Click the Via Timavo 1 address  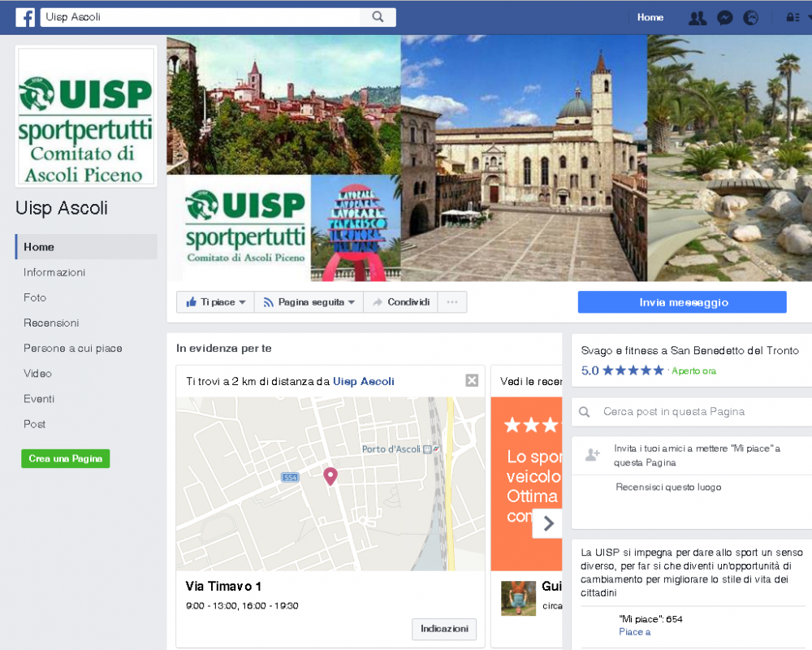223,587
